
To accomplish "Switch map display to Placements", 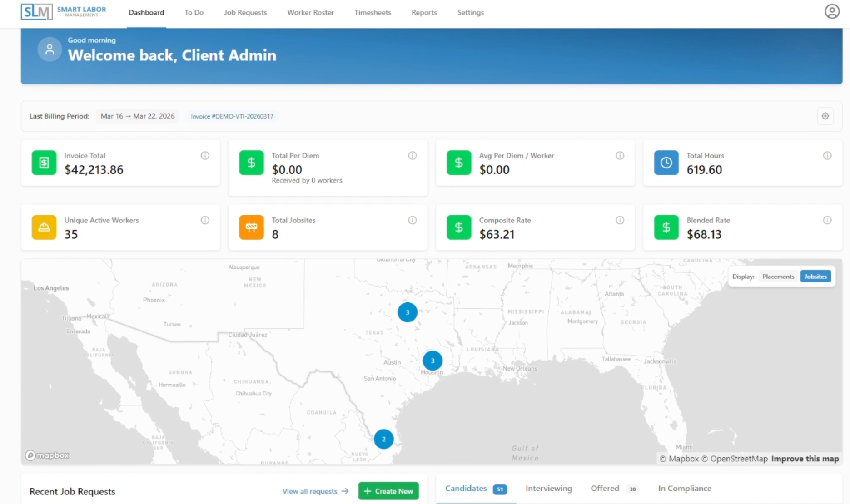I will click(x=778, y=277).
